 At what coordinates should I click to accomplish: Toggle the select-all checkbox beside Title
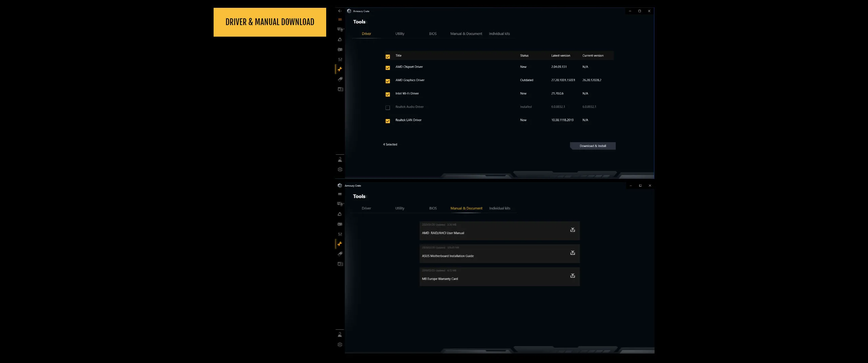click(388, 57)
